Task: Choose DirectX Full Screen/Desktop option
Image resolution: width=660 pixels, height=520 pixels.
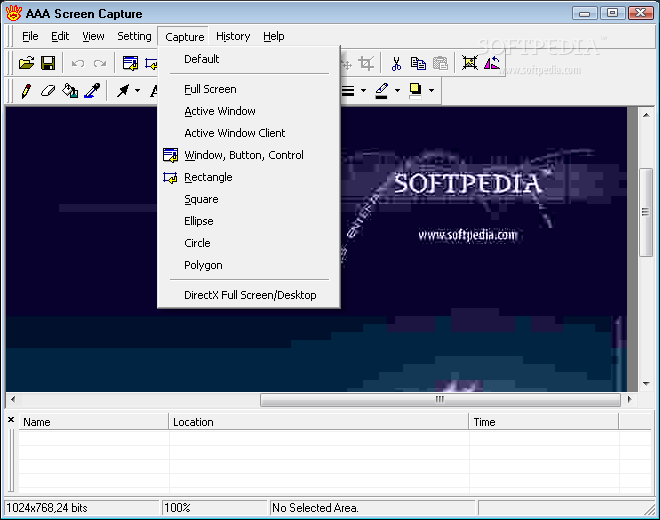Action: [x=249, y=295]
